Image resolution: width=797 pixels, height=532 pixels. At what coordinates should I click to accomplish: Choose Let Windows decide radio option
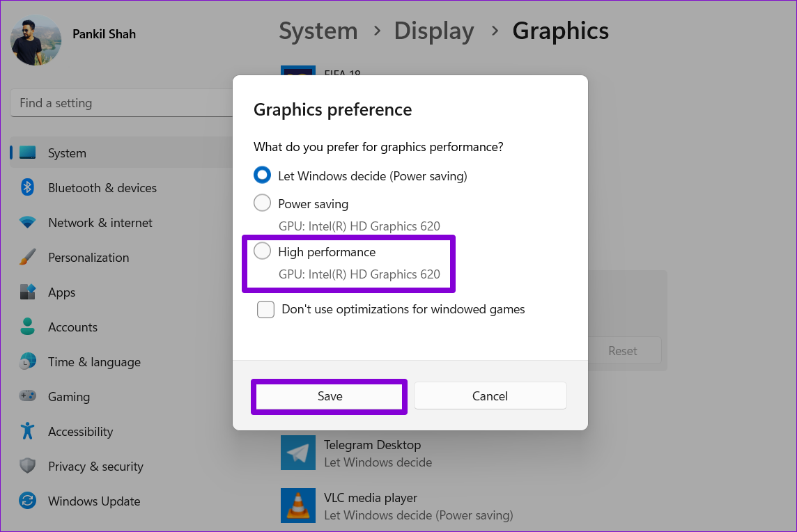263,175
